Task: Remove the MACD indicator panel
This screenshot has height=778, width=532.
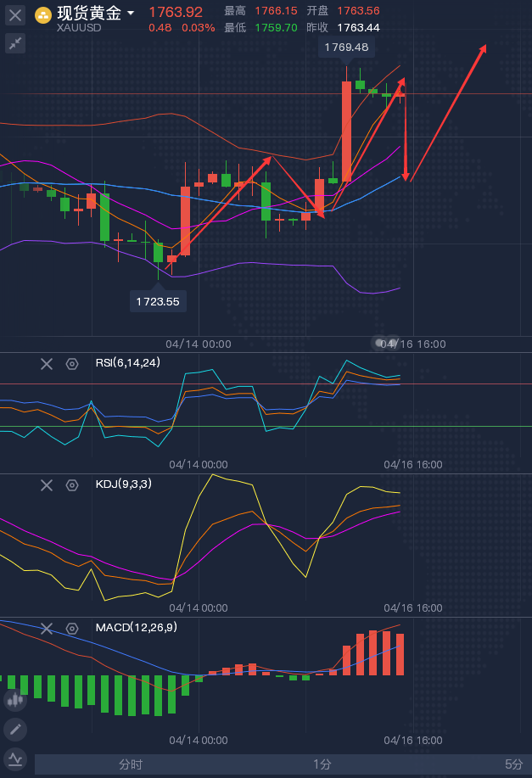Action: [x=47, y=629]
